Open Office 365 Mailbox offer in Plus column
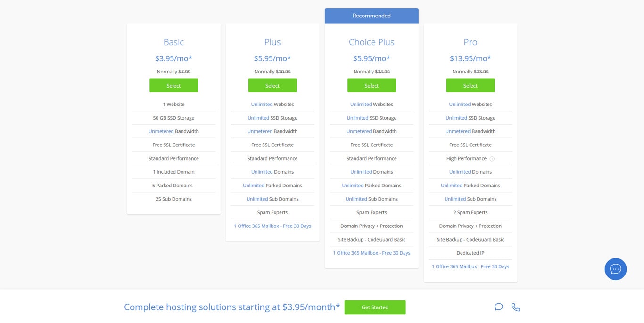 point(272,226)
